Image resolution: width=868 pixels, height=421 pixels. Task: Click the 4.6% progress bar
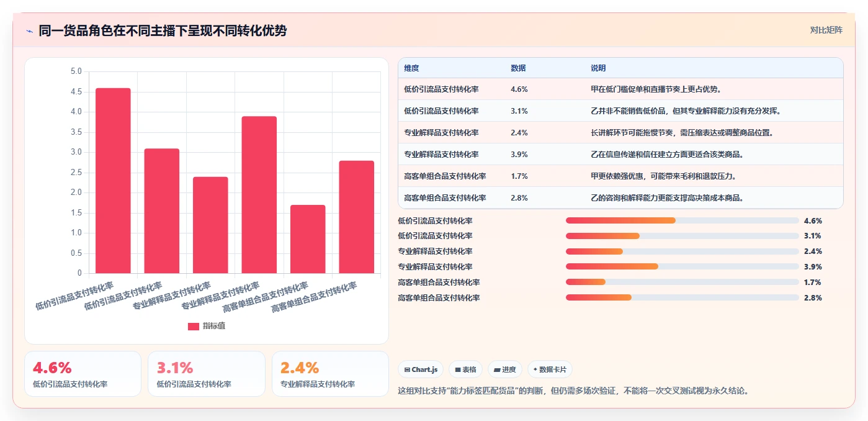(x=682, y=220)
